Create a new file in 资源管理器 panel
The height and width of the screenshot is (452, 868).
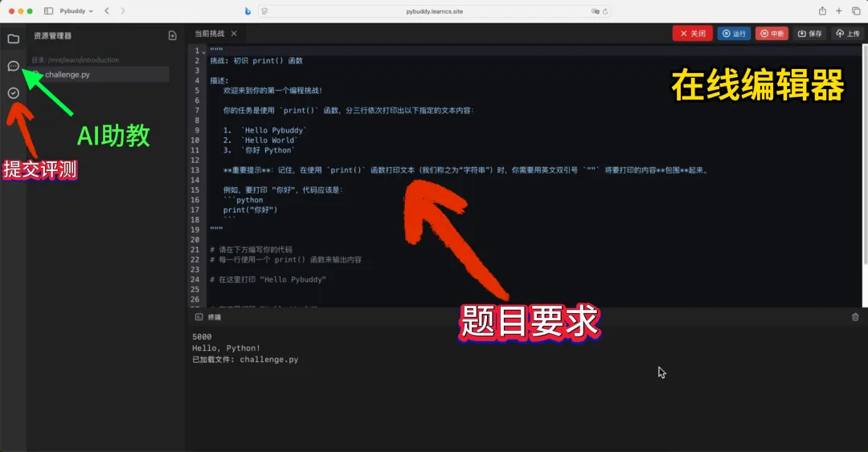(172, 35)
